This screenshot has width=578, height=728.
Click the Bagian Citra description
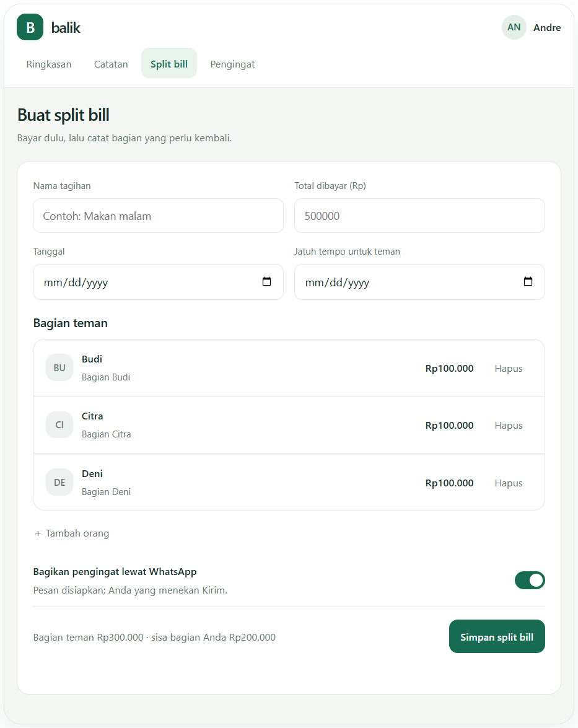click(107, 434)
